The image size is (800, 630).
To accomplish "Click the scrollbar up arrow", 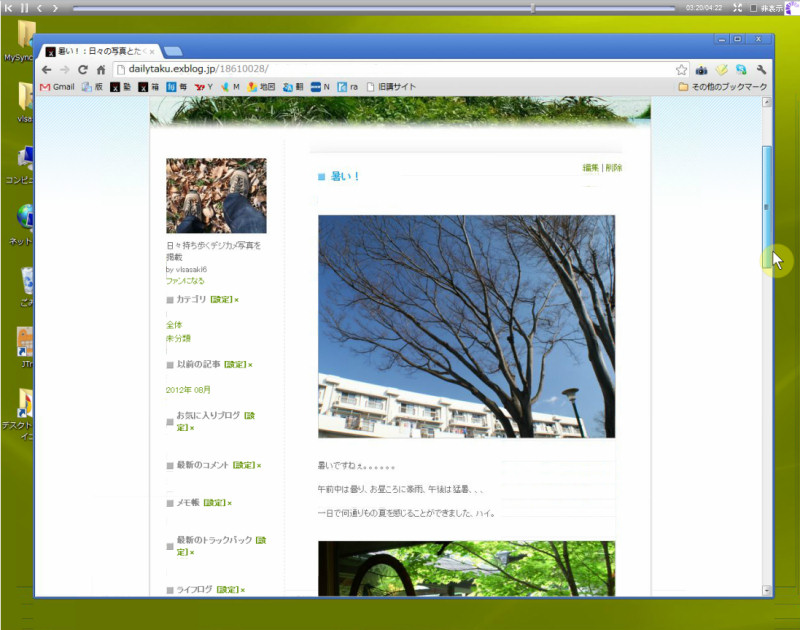I will (x=766, y=102).
